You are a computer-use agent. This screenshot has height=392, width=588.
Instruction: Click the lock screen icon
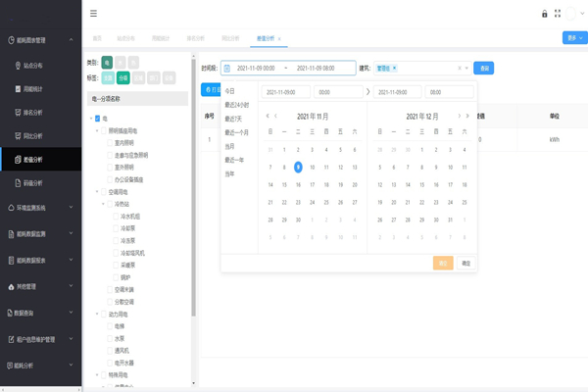click(545, 14)
